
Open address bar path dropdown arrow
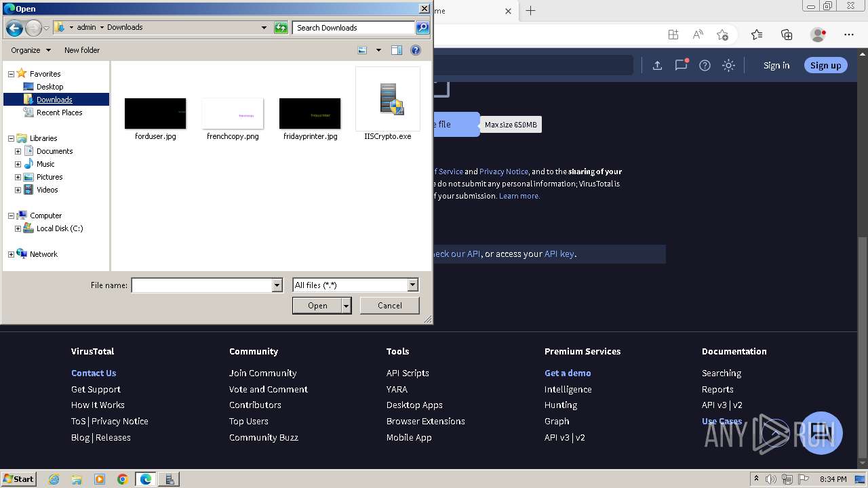coord(264,28)
